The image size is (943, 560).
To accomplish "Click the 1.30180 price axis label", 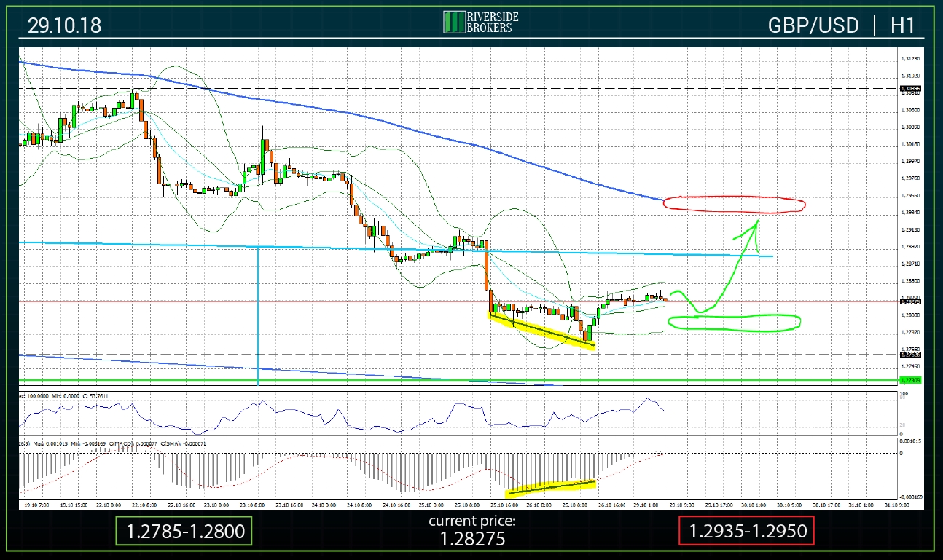I will [x=911, y=144].
